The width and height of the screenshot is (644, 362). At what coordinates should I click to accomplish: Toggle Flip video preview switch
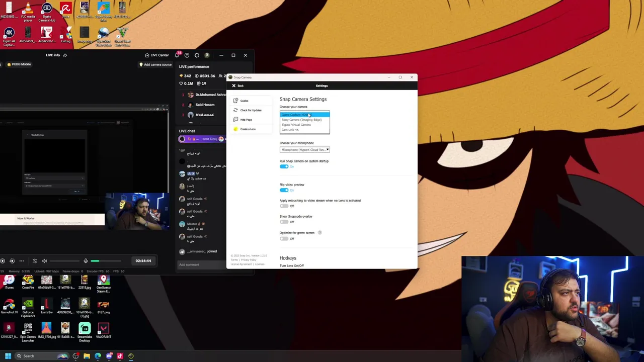284,190
